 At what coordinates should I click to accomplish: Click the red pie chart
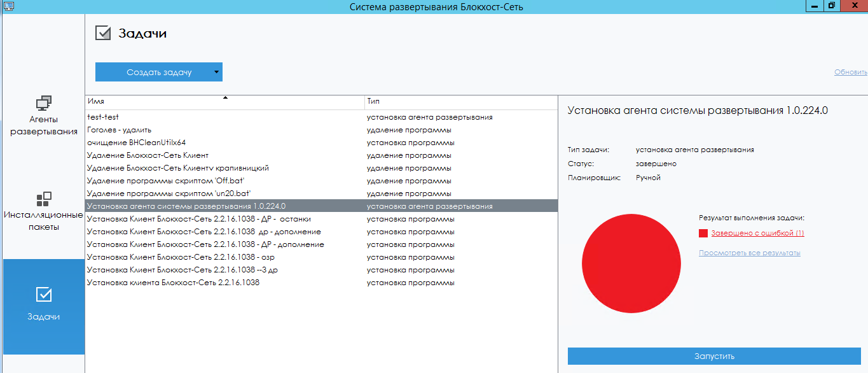(x=631, y=264)
